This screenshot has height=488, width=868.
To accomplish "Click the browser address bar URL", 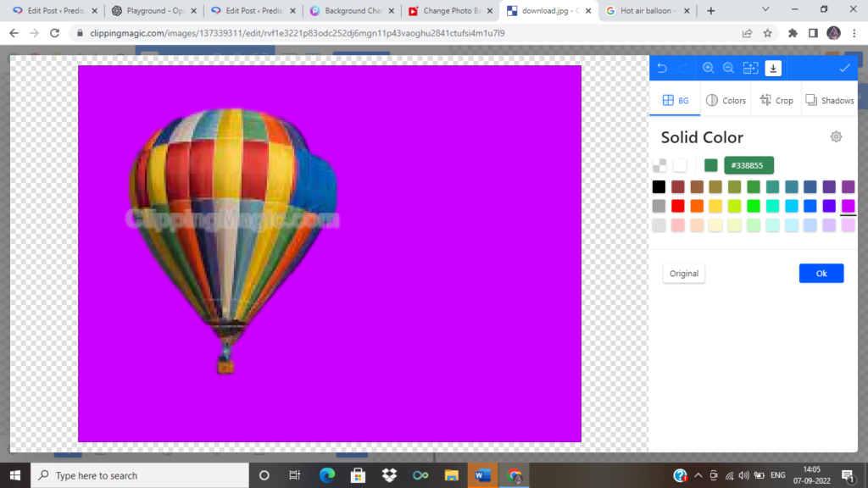I will (x=298, y=33).
